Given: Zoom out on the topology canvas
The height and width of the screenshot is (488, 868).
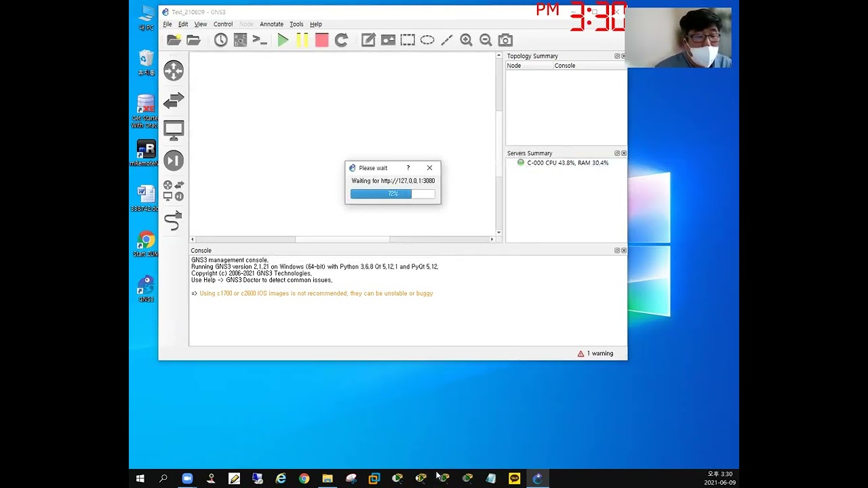Looking at the screenshot, I should 486,40.
